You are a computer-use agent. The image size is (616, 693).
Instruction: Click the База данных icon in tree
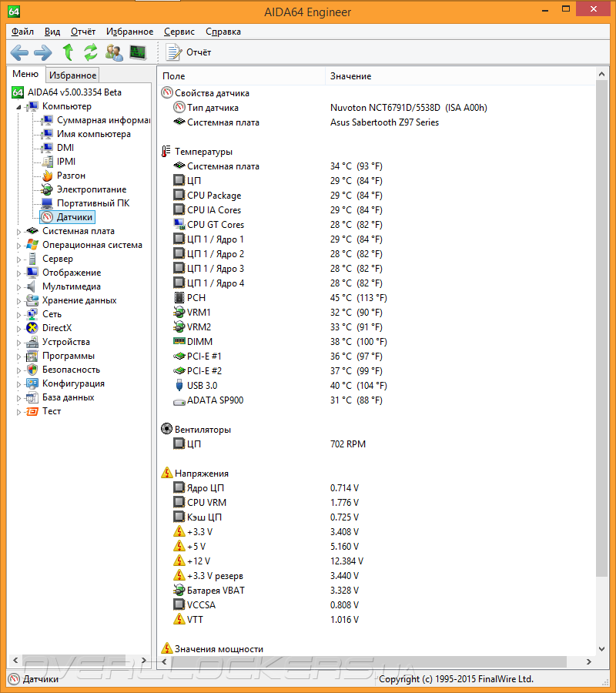click(x=32, y=397)
